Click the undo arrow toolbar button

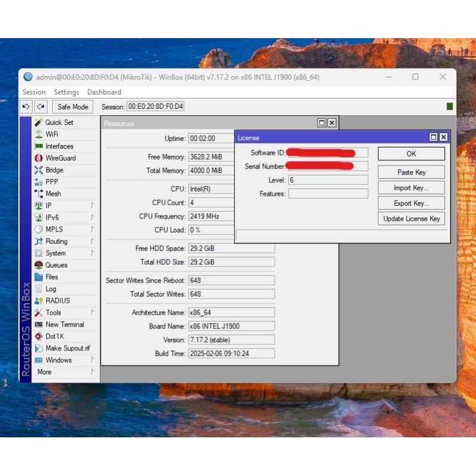coord(26,107)
